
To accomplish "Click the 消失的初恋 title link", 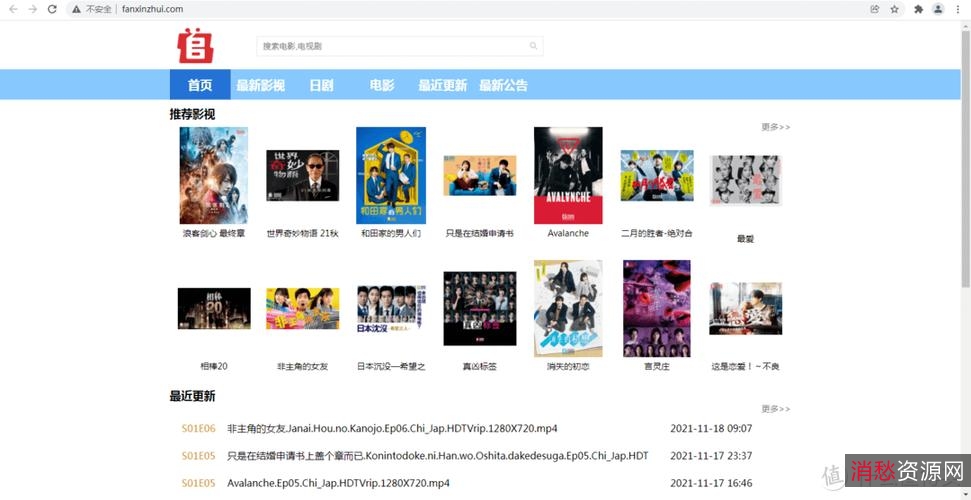I will point(568,366).
